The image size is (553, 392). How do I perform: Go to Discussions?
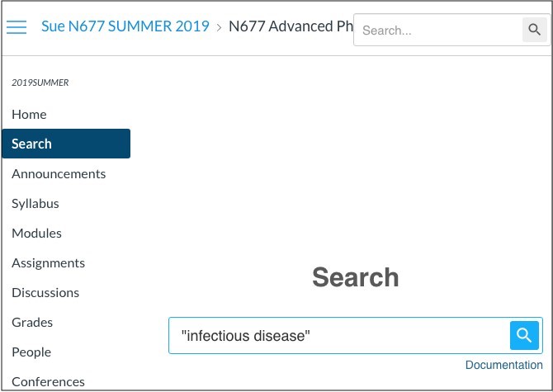point(45,293)
